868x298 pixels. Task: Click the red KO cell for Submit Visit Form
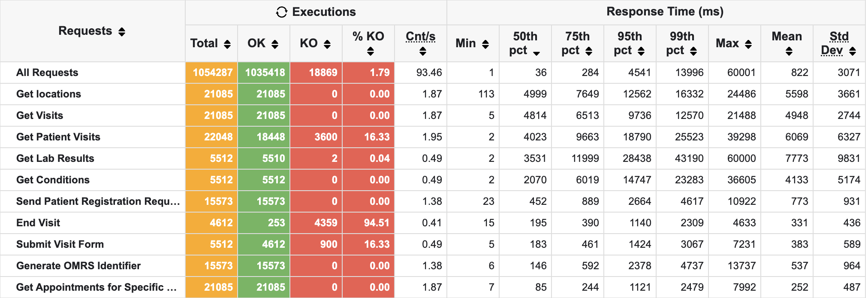point(316,244)
